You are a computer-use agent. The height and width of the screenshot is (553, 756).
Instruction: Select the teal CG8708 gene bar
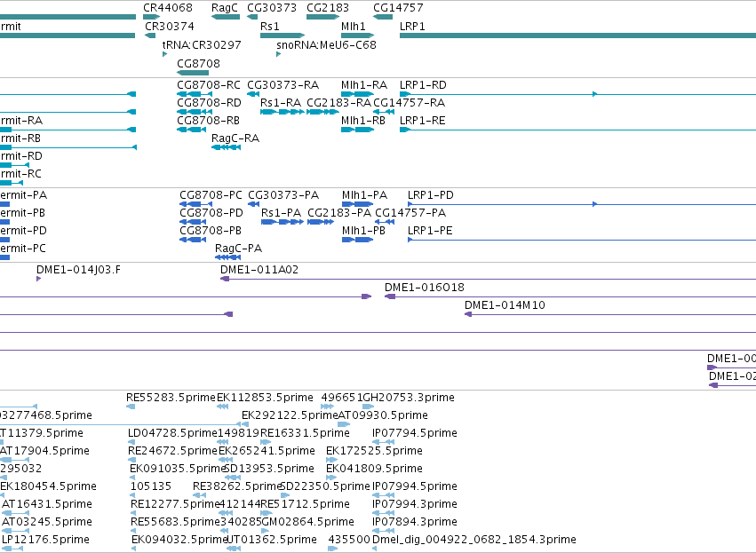193,73
